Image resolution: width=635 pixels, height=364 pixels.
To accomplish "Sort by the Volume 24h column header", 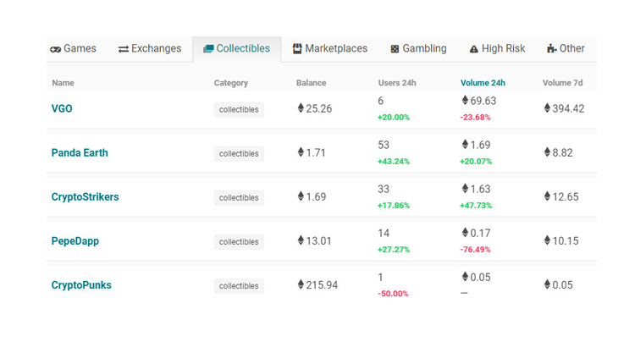I will pos(483,83).
